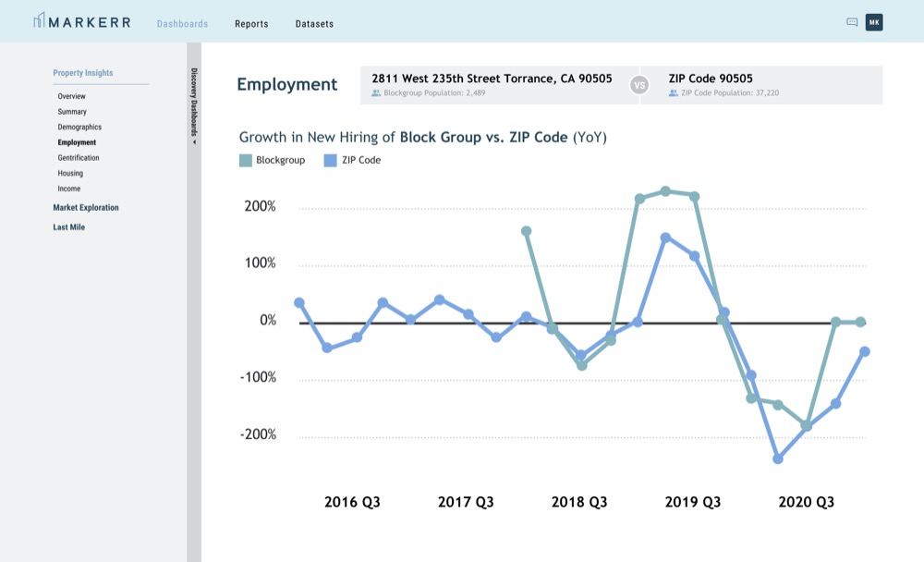Click the circular VS comparison badge

pyautogui.click(x=638, y=85)
